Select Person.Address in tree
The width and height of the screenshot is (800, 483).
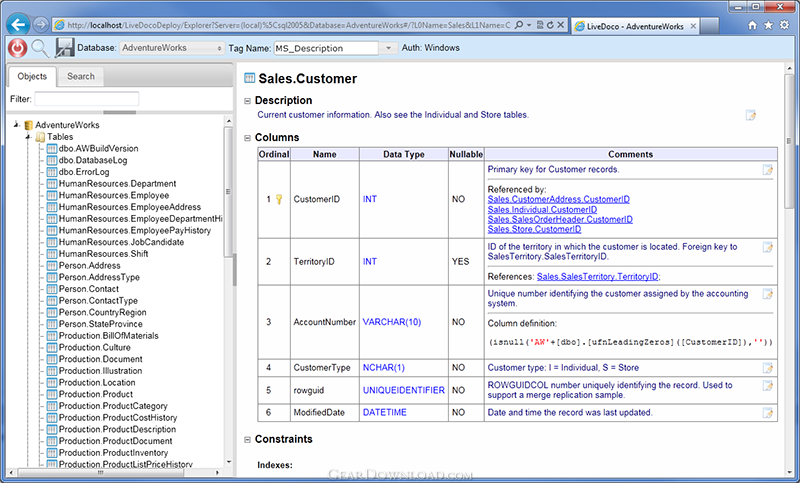(x=89, y=266)
